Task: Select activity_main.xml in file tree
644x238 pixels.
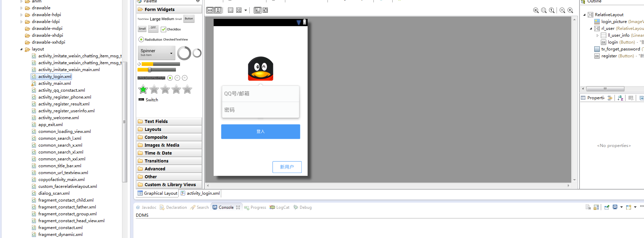Action: (55, 83)
